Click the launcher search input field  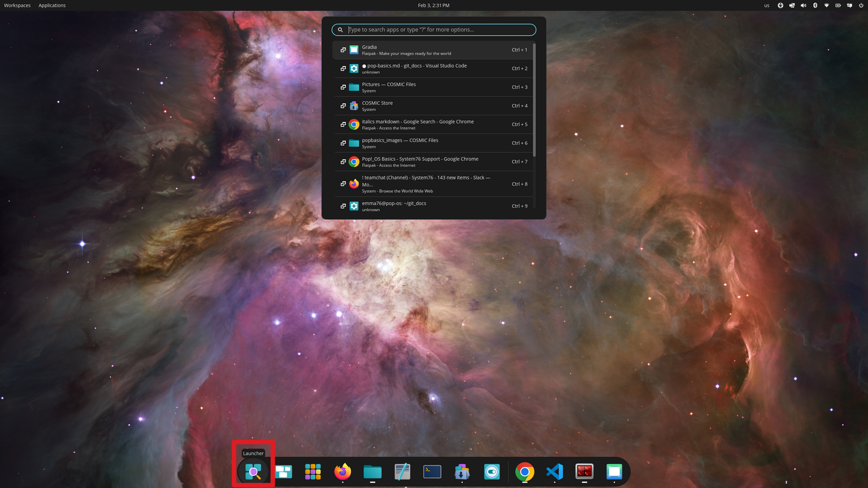pos(433,29)
